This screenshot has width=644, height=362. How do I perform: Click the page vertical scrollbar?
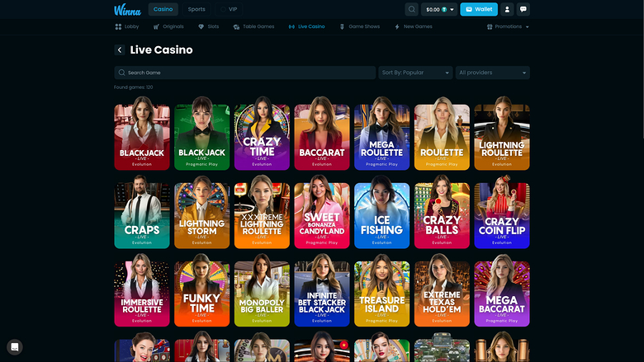[x=642, y=70]
